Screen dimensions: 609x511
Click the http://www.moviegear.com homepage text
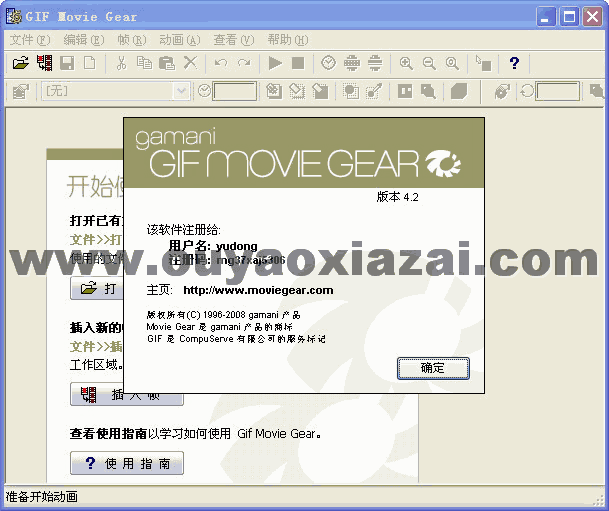pyautogui.click(x=258, y=290)
